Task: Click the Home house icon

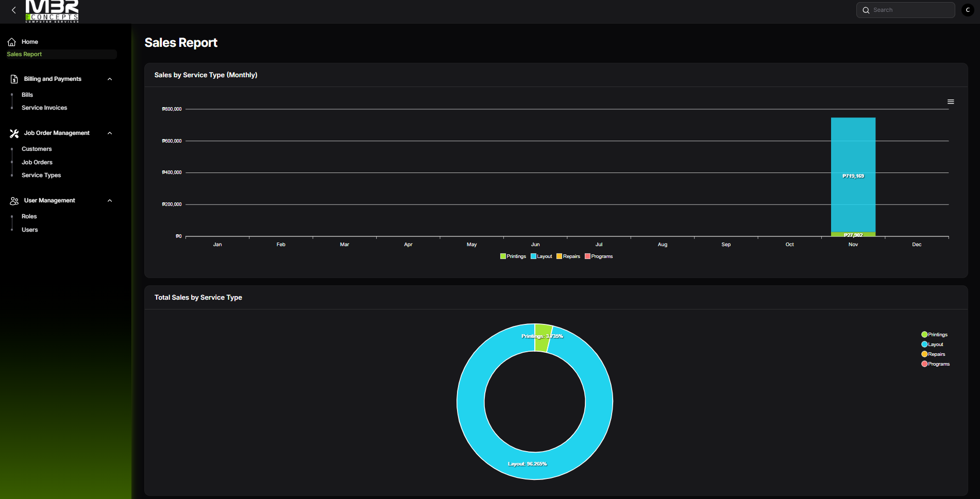Action: 11,42
